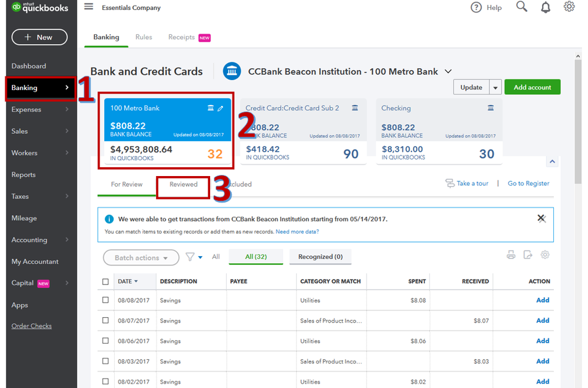This screenshot has height=388, width=588.
Task: Select the Checking account card
Action: pos(439,131)
